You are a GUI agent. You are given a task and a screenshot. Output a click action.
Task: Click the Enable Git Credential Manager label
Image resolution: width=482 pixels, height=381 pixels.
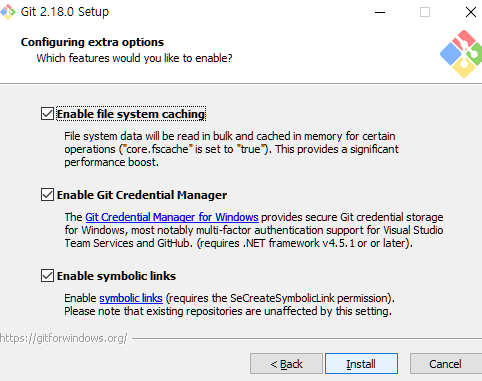click(x=142, y=195)
